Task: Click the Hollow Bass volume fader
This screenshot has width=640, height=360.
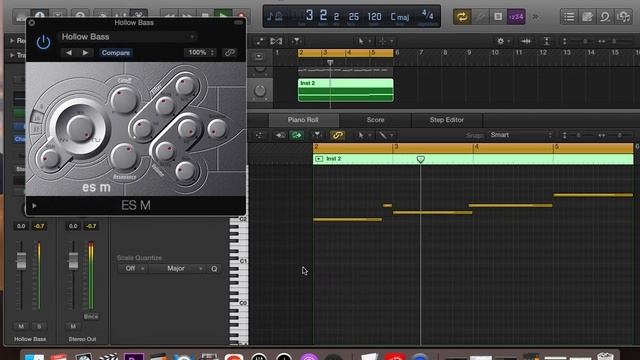Action: [21, 260]
